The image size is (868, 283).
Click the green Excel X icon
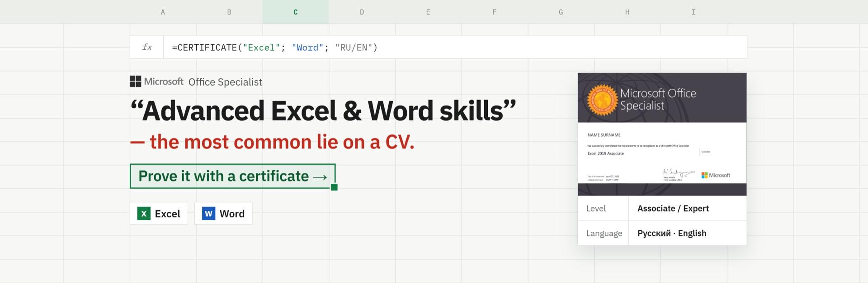point(144,213)
